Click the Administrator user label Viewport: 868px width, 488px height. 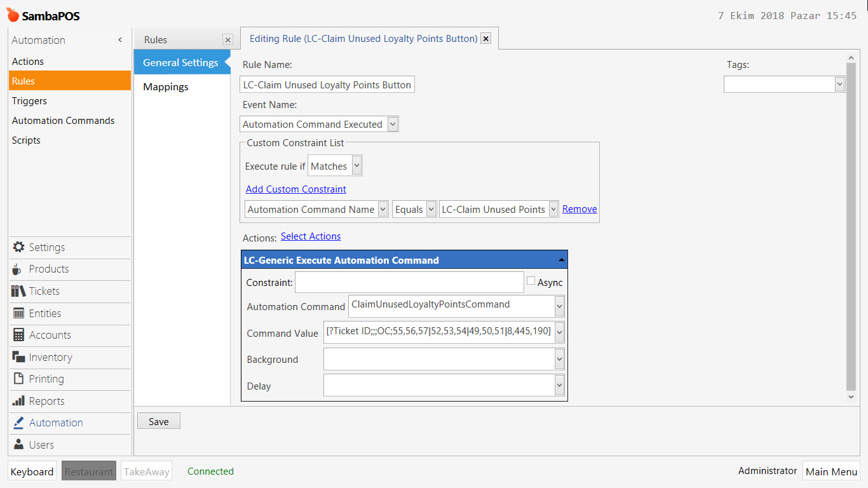pyautogui.click(x=768, y=471)
